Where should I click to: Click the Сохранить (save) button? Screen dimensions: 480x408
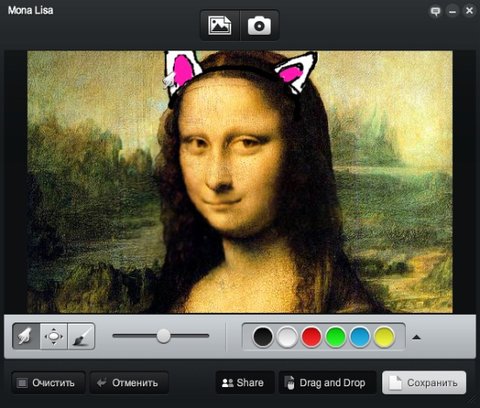pos(424,383)
